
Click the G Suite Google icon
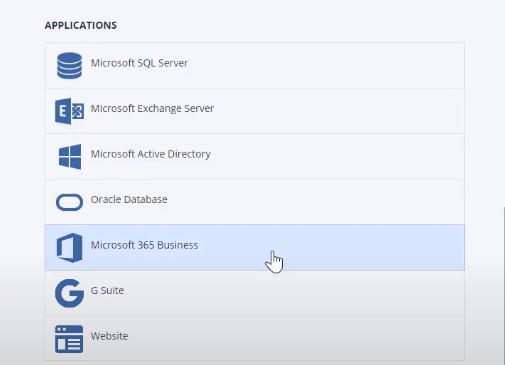[x=69, y=293]
